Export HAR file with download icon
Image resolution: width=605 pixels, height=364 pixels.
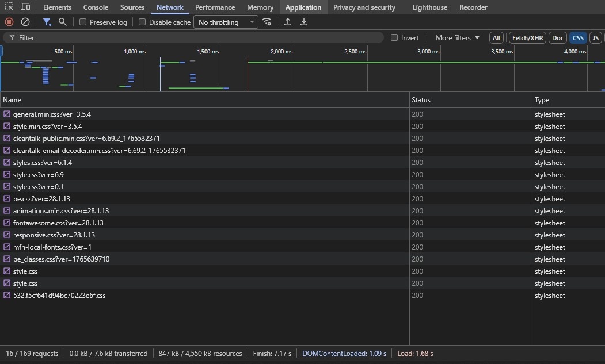point(304,22)
